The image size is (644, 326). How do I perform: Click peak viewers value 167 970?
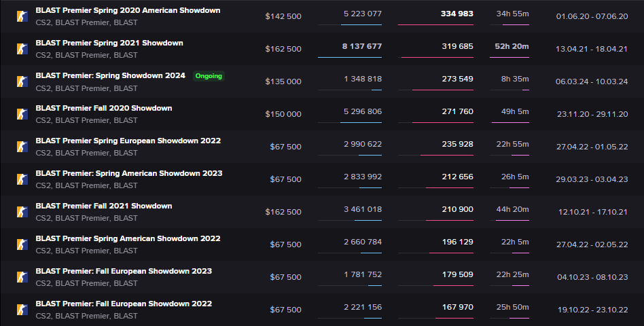(458, 307)
